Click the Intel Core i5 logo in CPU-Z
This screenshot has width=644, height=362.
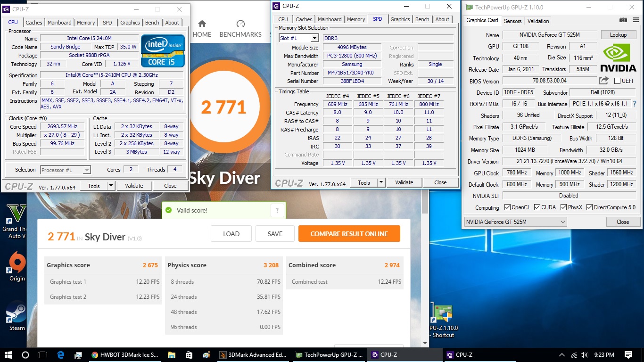click(x=163, y=51)
